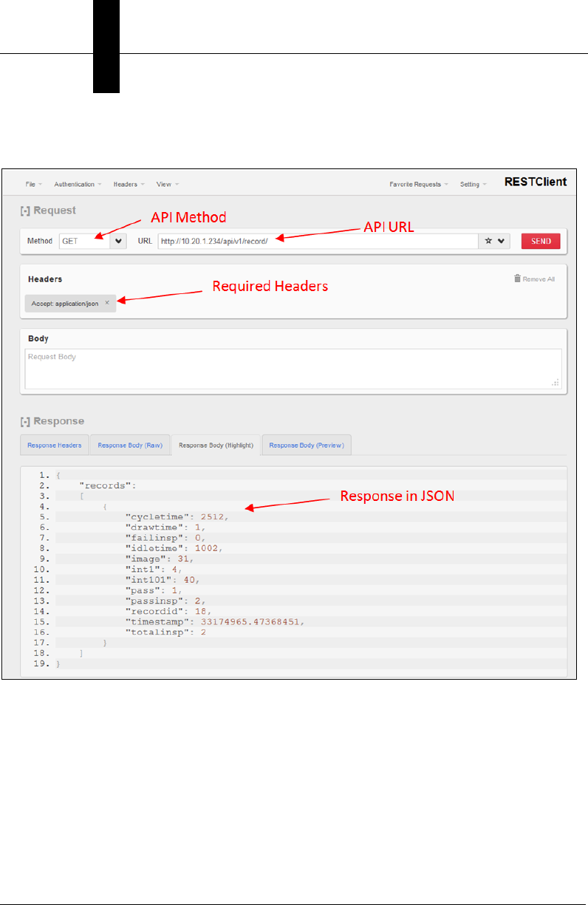Click the "recordid": 18 line

(x=168, y=611)
